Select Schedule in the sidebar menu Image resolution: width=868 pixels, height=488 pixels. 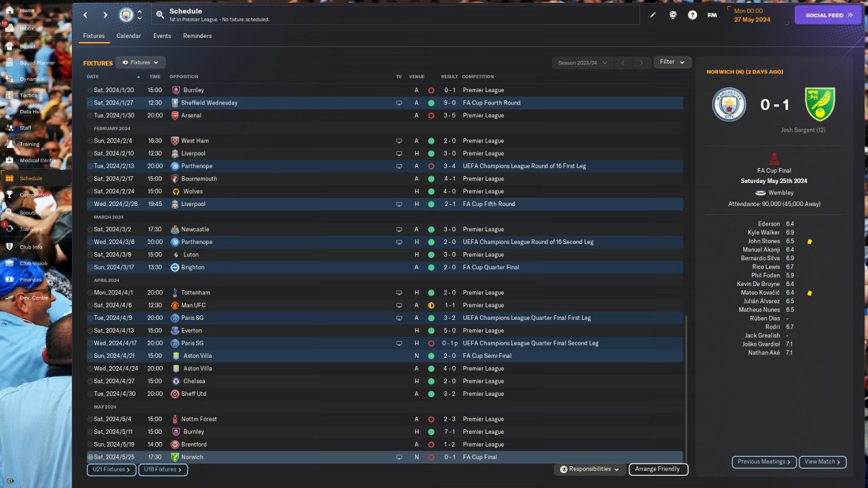tap(36, 178)
